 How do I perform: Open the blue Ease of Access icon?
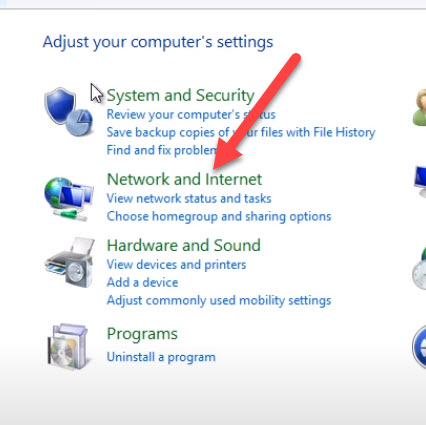pyautogui.click(x=419, y=347)
